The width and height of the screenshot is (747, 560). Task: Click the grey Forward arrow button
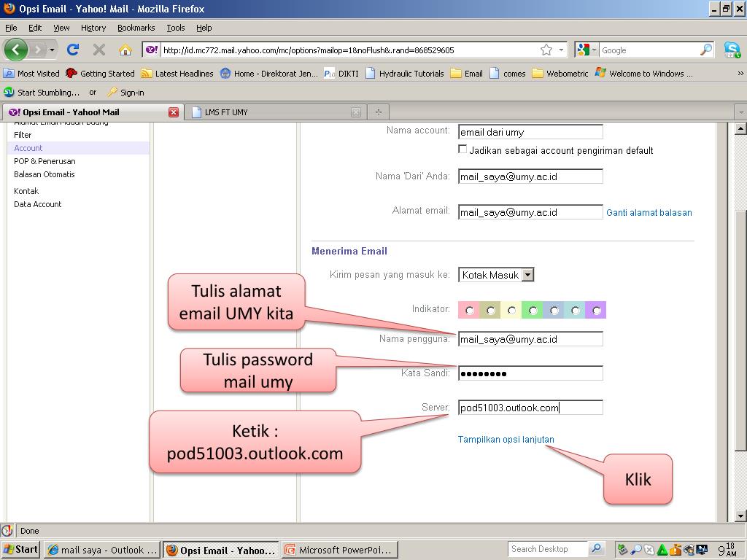pos(38,50)
